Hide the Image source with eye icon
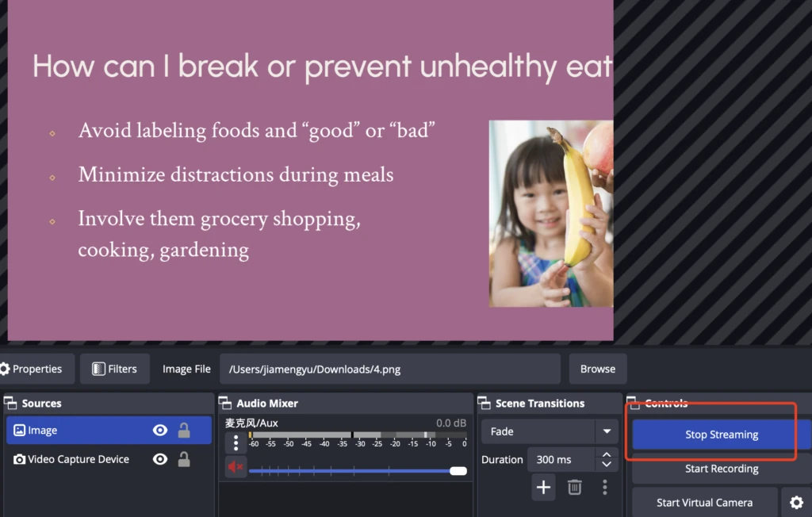Viewport: 812px width, 517px height. click(160, 431)
